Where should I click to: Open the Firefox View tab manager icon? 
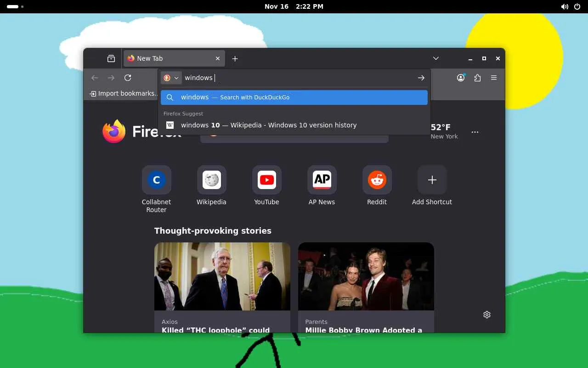(x=111, y=58)
